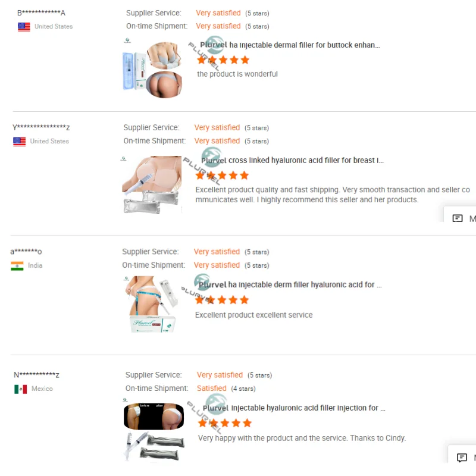The width and height of the screenshot is (476, 476).
Task: Click the before/after product thumbnail
Action: 154,430
